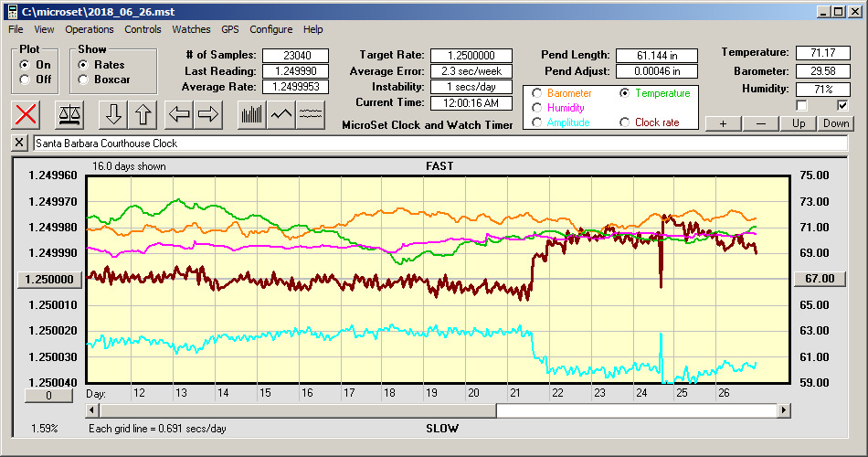Toggle the checked box below Humidity
Image resolution: width=868 pixels, height=457 pixels.
[842, 105]
